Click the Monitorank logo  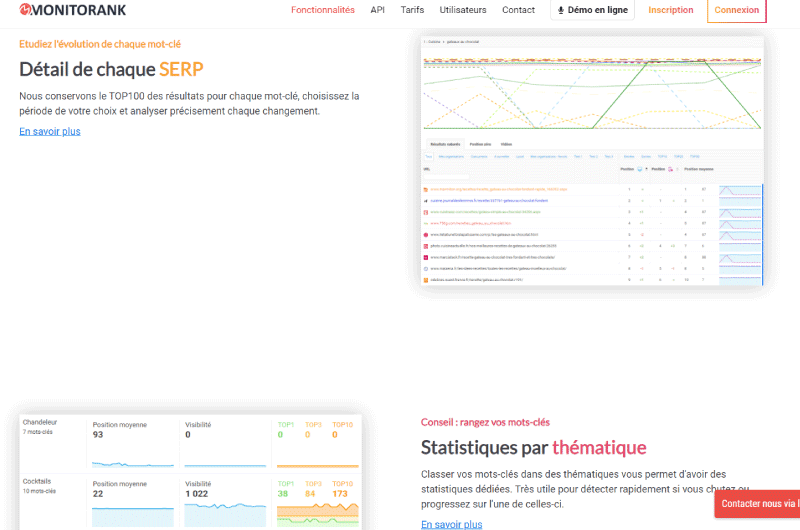(72, 10)
